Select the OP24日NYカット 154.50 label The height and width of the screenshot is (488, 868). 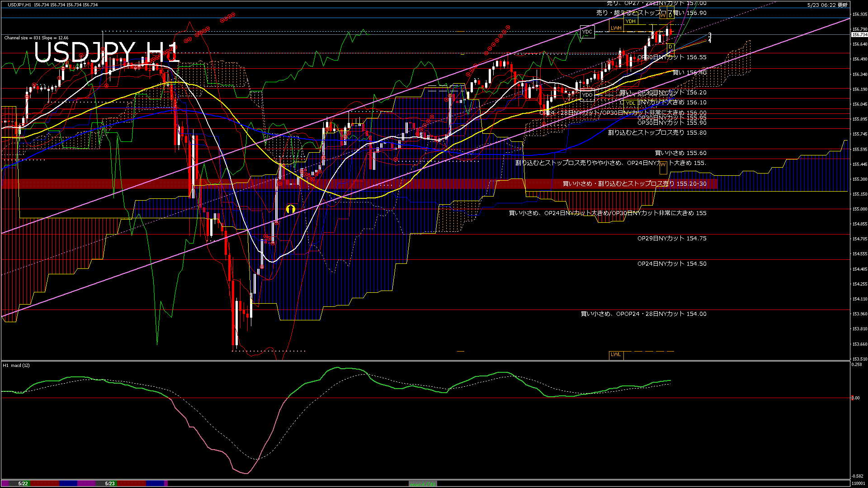671,264
